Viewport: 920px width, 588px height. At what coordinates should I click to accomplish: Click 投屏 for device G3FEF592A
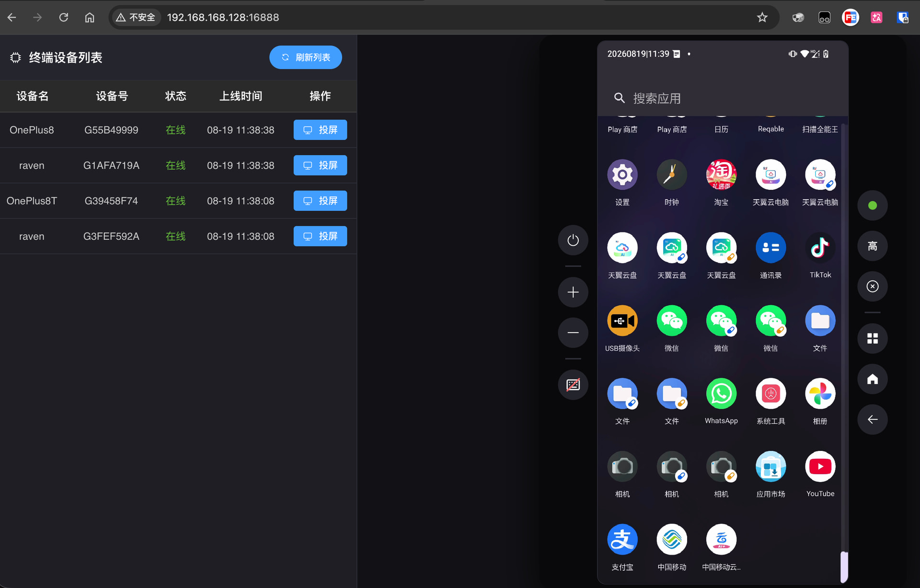coord(320,236)
